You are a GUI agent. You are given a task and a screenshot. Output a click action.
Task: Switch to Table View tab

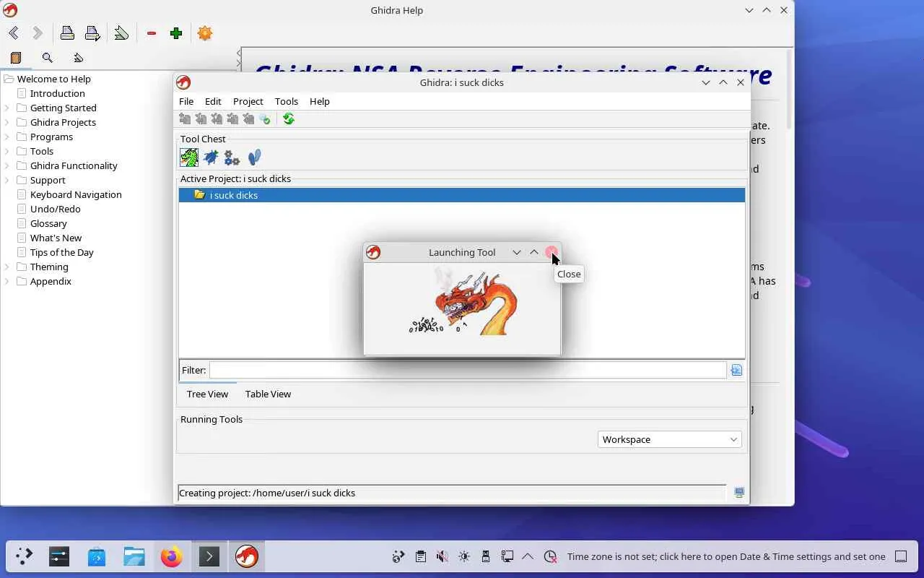(x=268, y=394)
